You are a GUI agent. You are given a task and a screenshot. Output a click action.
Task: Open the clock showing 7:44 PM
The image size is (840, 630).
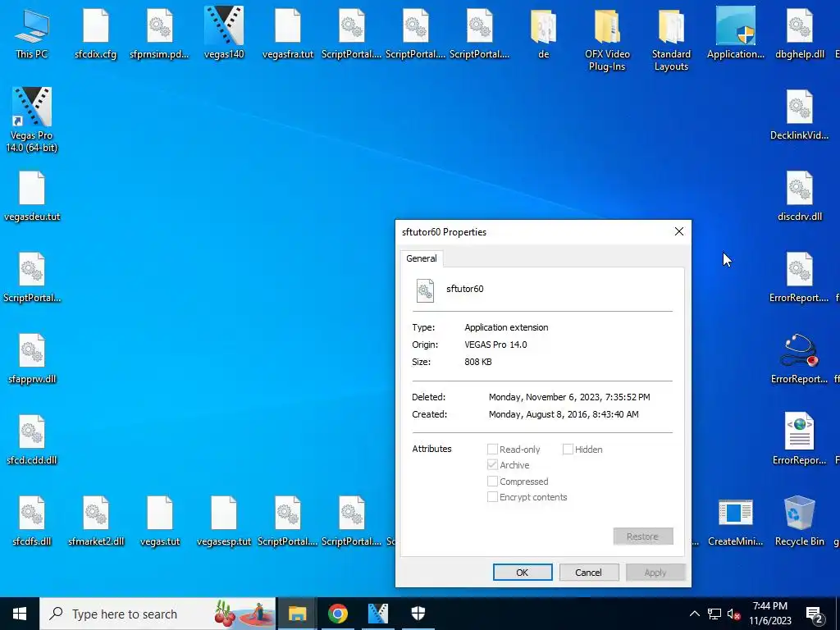click(x=769, y=614)
